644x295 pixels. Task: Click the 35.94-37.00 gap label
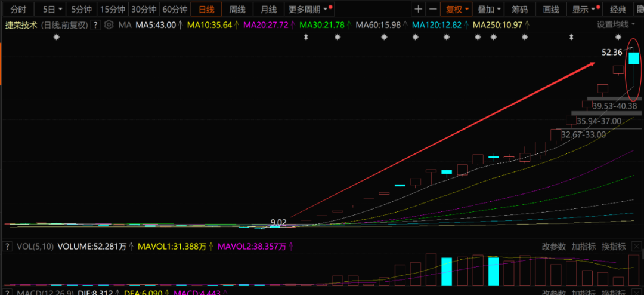click(x=599, y=121)
